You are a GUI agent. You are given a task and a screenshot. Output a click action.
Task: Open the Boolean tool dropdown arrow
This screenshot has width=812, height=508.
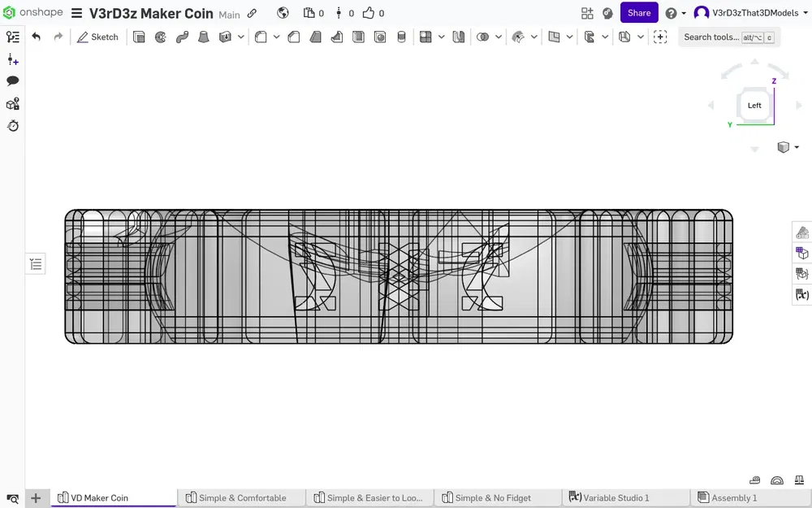[x=498, y=37]
